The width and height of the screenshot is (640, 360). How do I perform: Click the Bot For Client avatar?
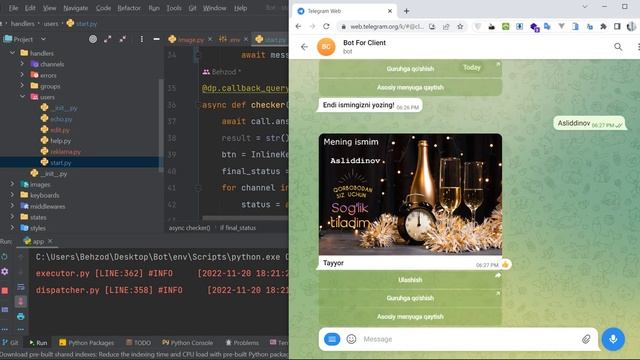[x=326, y=47]
